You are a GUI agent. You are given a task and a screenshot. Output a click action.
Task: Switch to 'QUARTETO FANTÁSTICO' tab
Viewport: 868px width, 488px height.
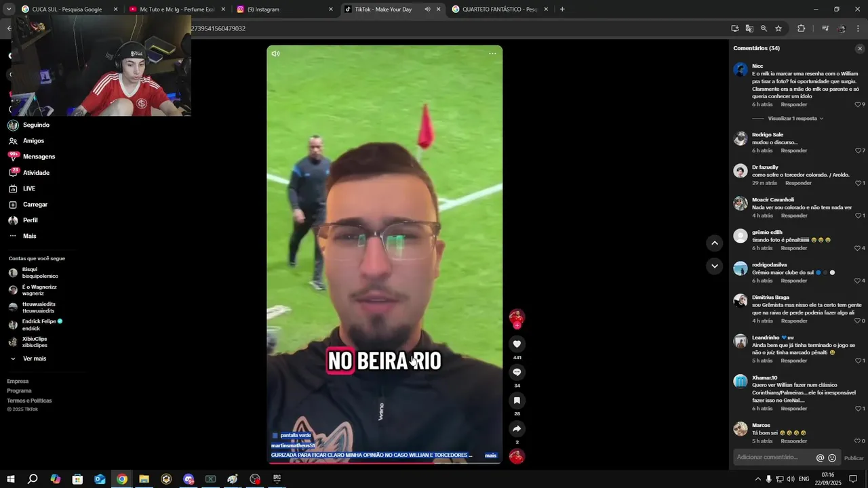pyautogui.click(x=500, y=9)
